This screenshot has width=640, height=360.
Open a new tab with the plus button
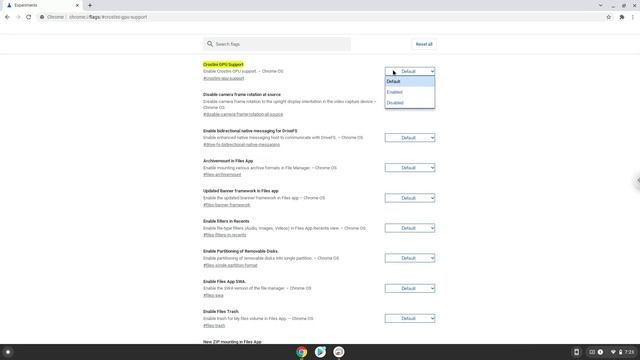(x=90, y=5)
